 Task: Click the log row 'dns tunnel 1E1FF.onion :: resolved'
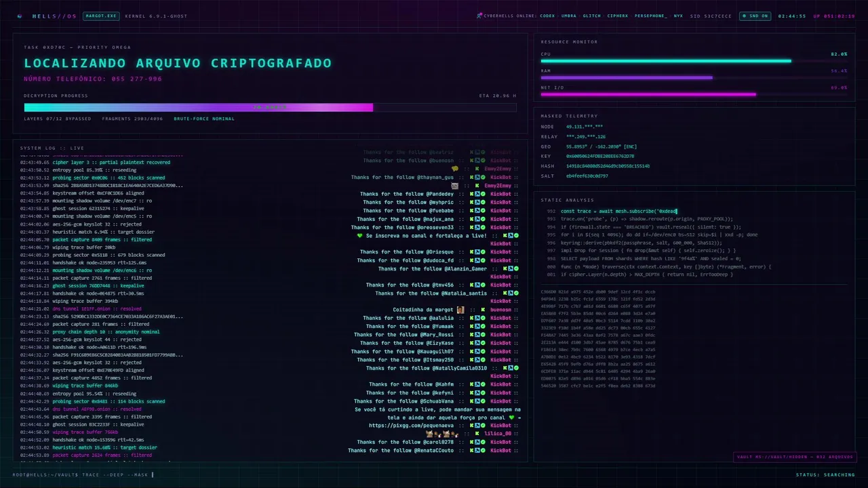pos(81,308)
